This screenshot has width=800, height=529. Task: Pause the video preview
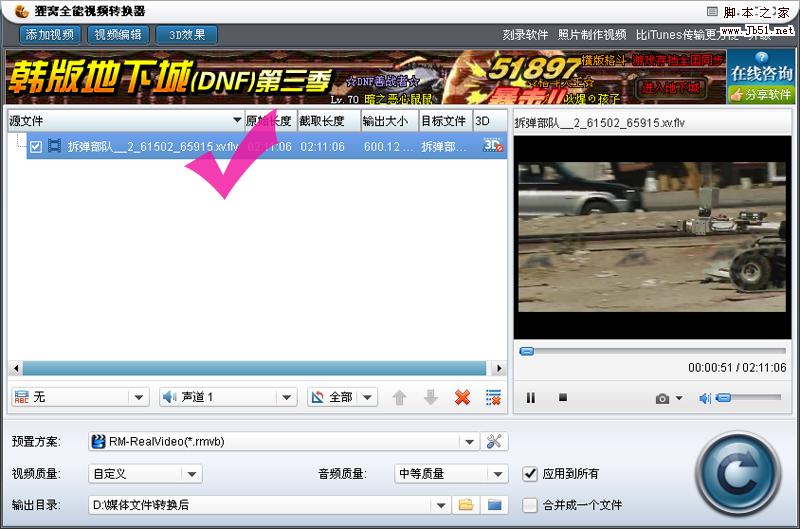531,397
